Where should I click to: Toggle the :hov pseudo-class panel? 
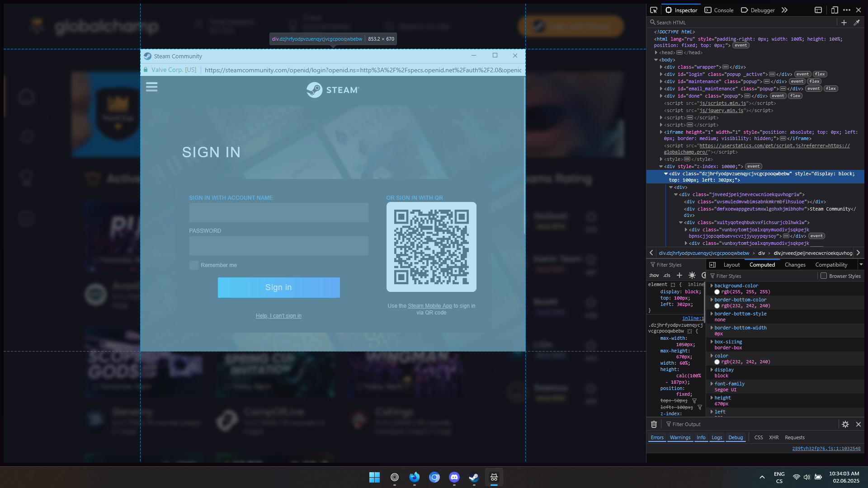point(654,275)
